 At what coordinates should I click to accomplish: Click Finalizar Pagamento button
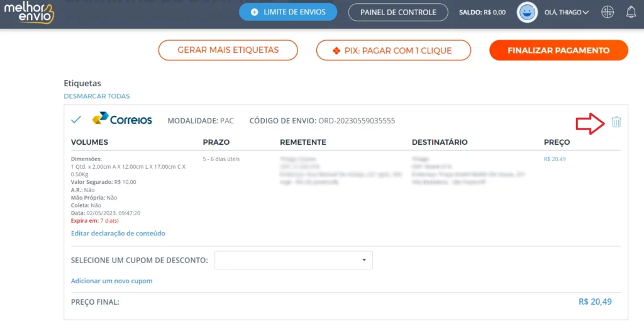pyautogui.click(x=558, y=50)
